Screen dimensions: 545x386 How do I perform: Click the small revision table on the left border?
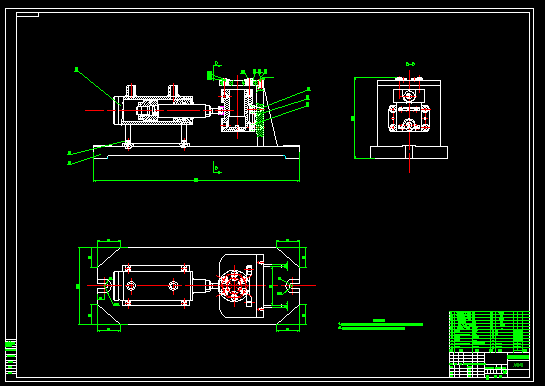10,357
